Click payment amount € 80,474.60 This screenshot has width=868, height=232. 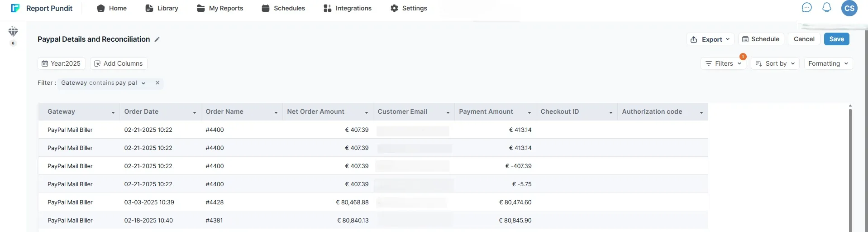(515, 202)
